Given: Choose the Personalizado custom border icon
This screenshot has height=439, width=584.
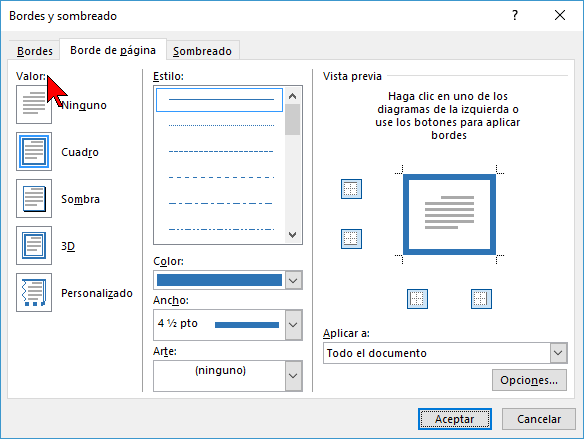Looking at the screenshot, I should 34,292.
